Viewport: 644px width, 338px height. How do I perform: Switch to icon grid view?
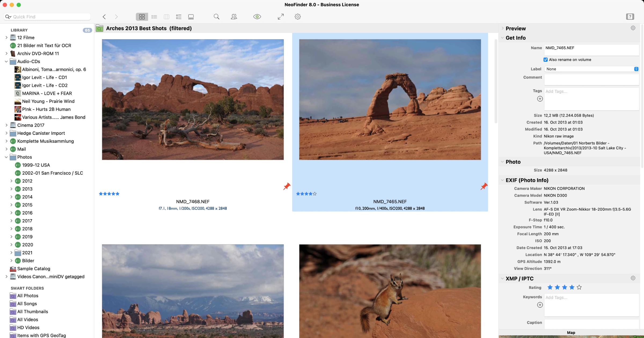click(142, 17)
